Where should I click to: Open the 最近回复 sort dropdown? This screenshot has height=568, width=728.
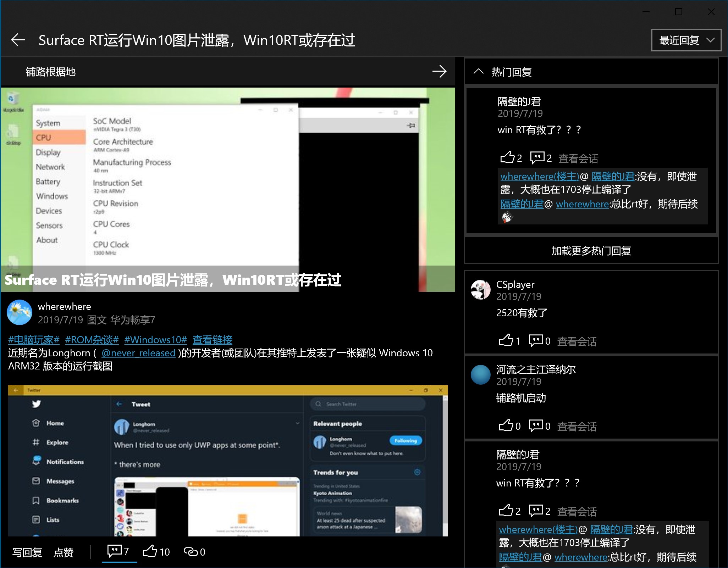(686, 40)
